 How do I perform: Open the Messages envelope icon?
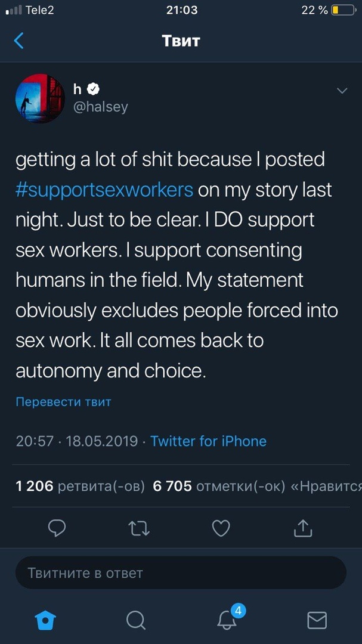317,620
